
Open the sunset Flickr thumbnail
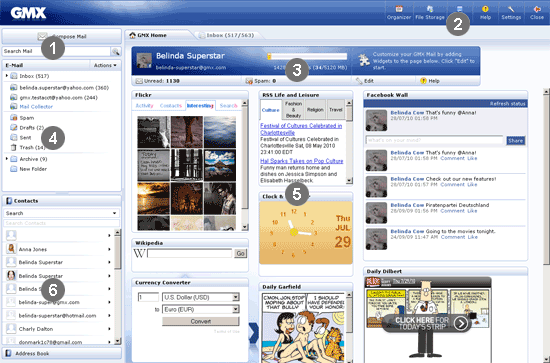[153, 198]
